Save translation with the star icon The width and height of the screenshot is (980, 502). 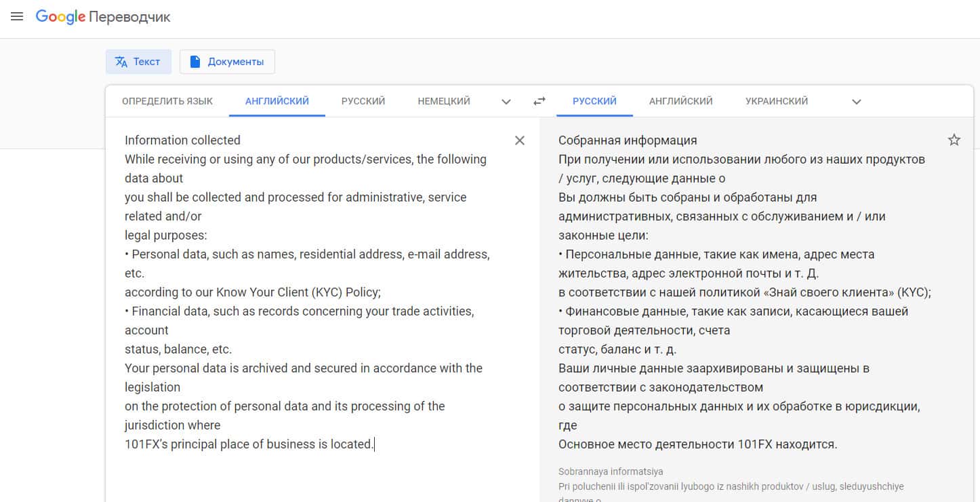coord(954,140)
